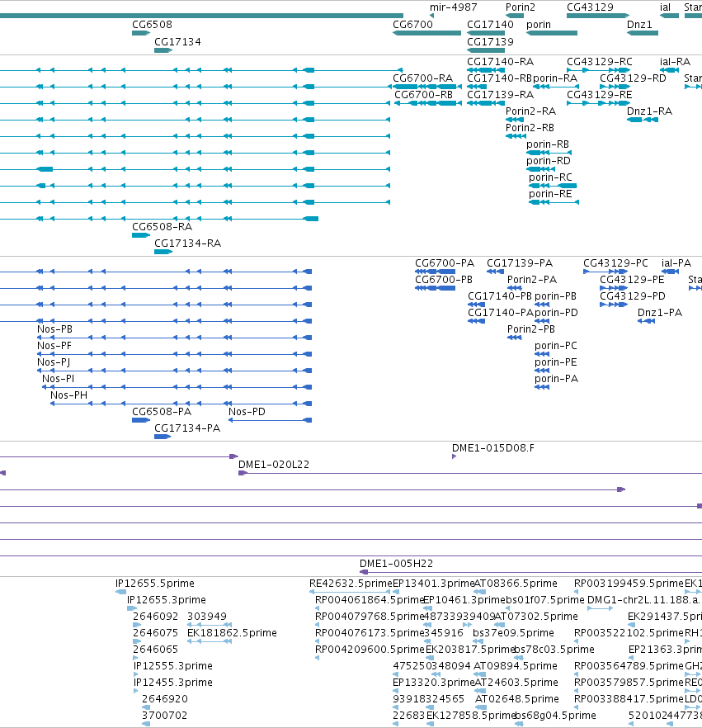Select the Nos-PH protein label
The width and height of the screenshot is (702, 728).
[x=68, y=395]
